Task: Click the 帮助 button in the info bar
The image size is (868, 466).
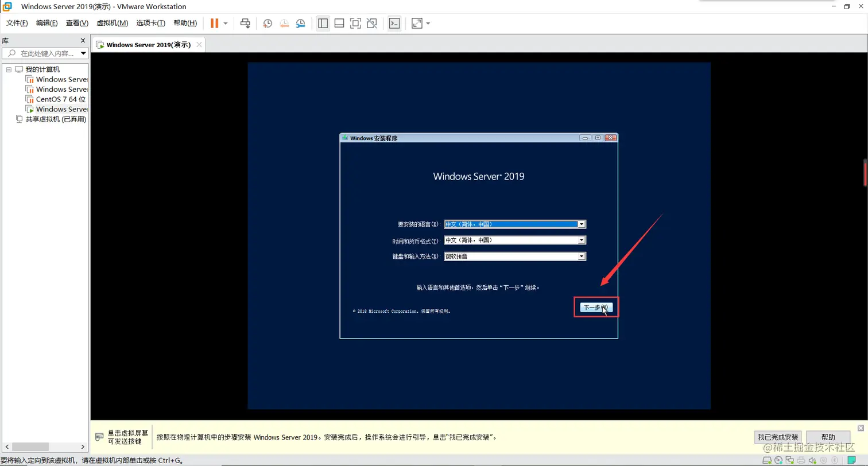Action: tap(828, 437)
